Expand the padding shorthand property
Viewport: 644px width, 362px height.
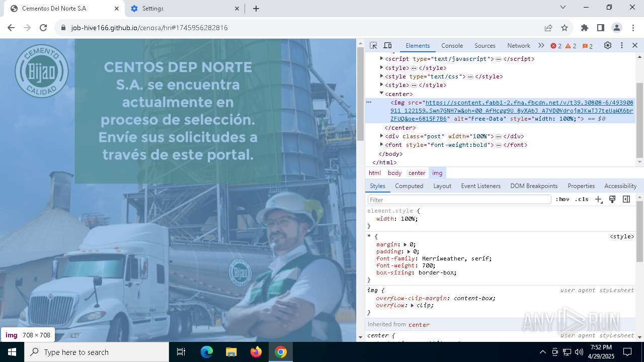409,251
